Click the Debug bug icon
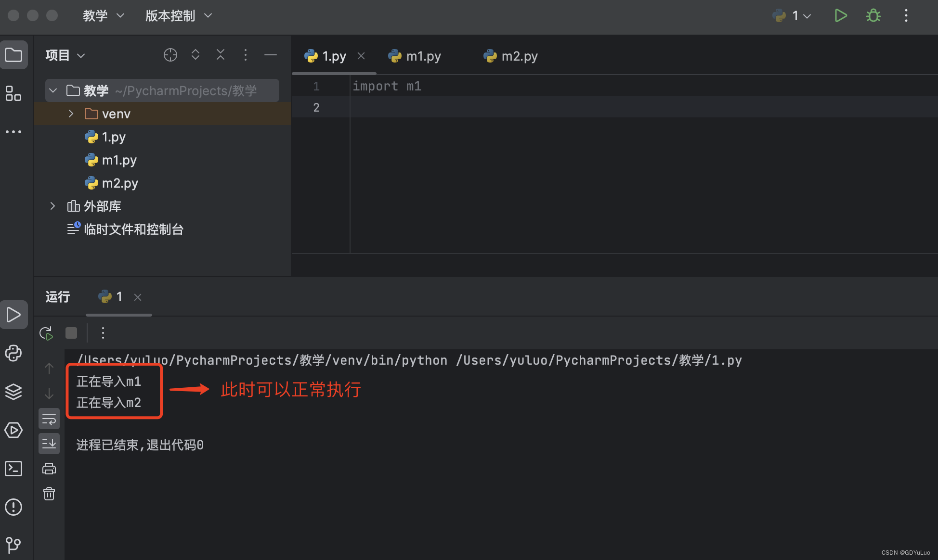Viewport: 938px width, 560px height. [873, 16]
